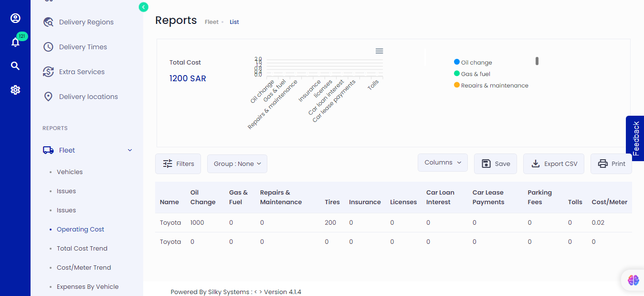This screenshot has height=296, width=644.
Task: Click the Delivery locations pin icon
Action: (48, 96)
